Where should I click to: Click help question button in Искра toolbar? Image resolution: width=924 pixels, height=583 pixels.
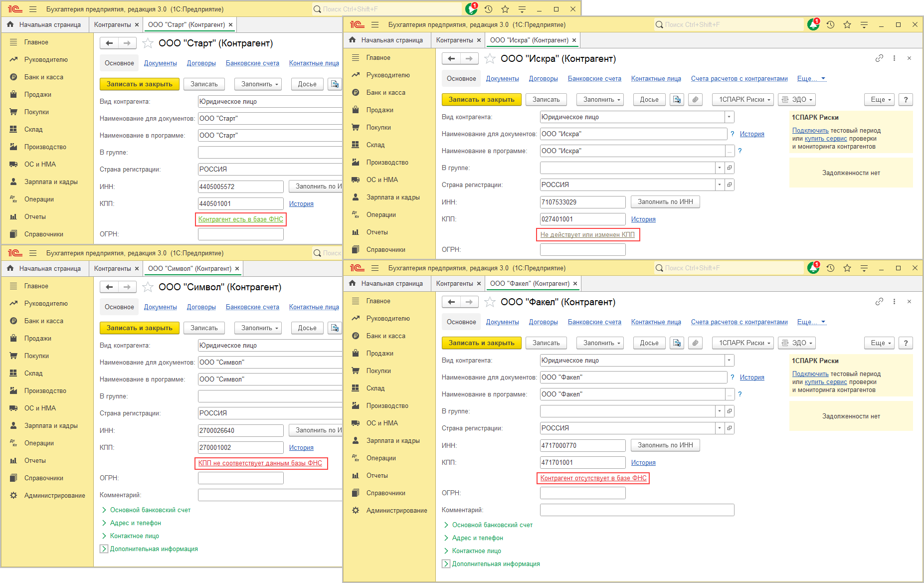tap(906, 100)
